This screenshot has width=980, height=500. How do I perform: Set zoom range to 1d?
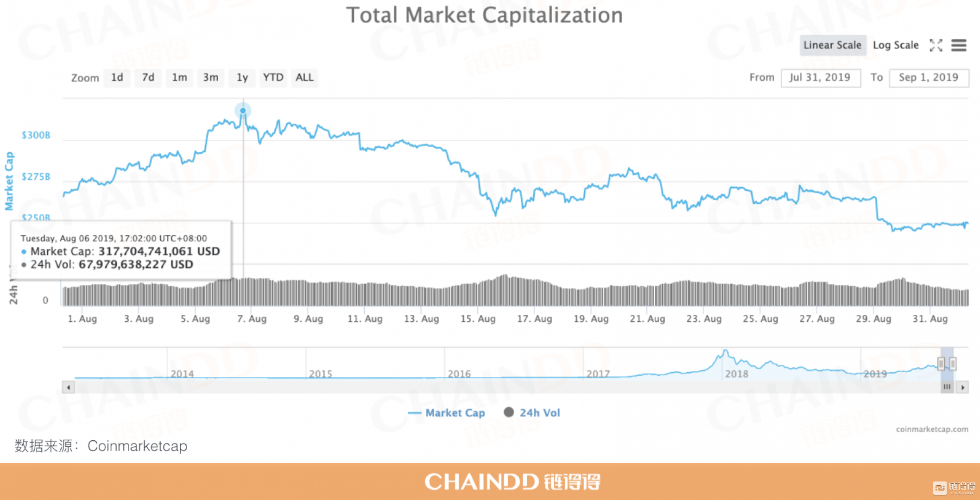(117, 78)
